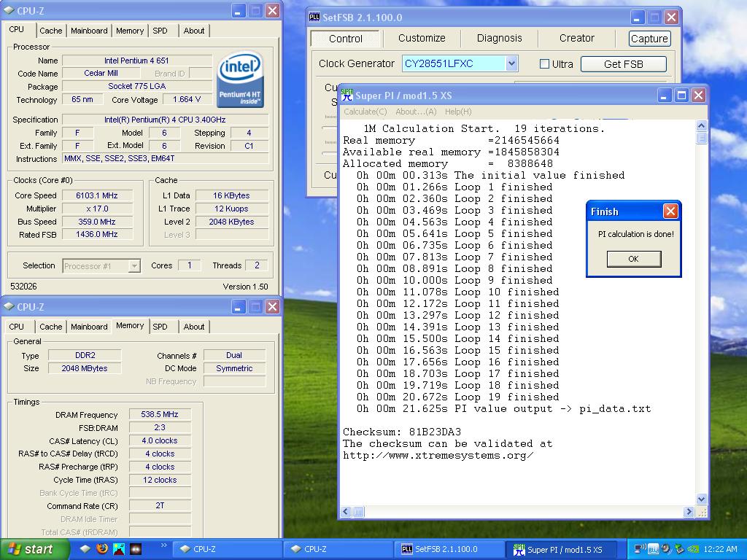
Task: Open the Windows start menu
Action: (x=34, y=549)
